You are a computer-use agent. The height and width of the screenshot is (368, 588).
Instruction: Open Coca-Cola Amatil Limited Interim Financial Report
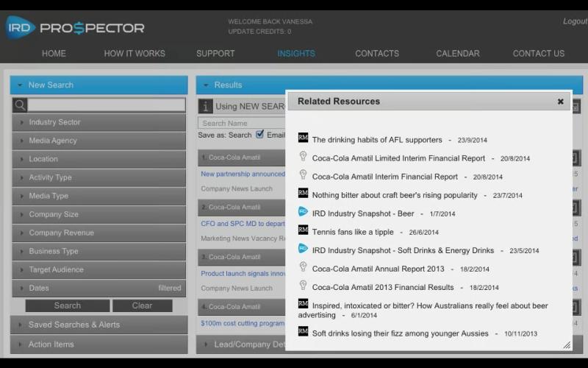pyautogui.click(x=398, y=158)
